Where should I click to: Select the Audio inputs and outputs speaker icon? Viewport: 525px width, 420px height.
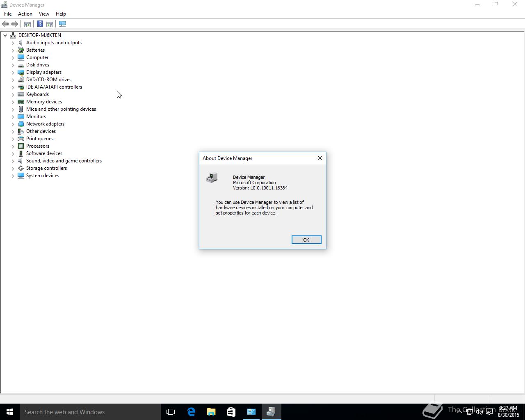click(21, 43)
